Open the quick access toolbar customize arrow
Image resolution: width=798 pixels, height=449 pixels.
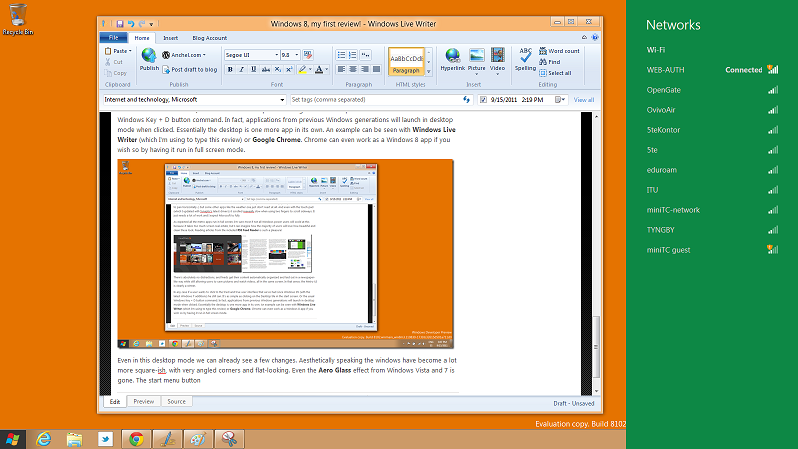coord(152,24)
